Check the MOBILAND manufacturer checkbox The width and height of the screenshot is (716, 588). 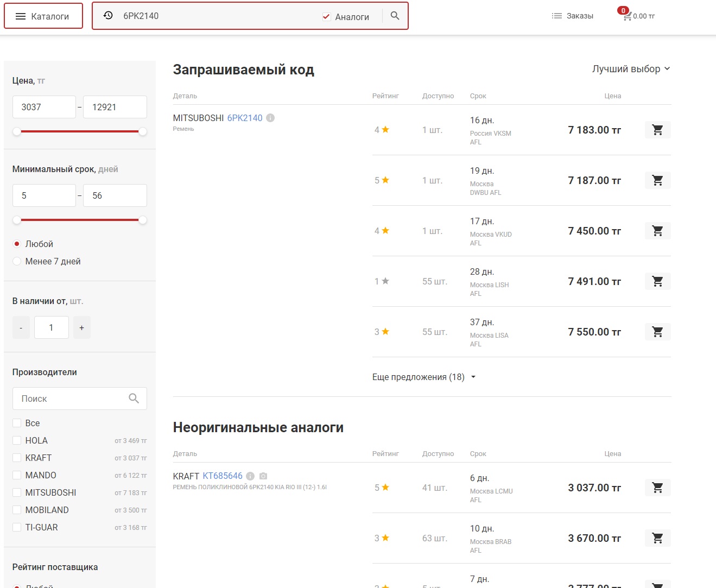[17, 510]
